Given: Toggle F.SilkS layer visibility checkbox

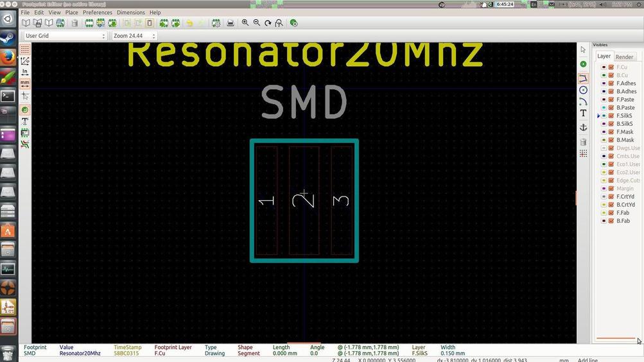Looking at the screenshot, I should point(611,116).
